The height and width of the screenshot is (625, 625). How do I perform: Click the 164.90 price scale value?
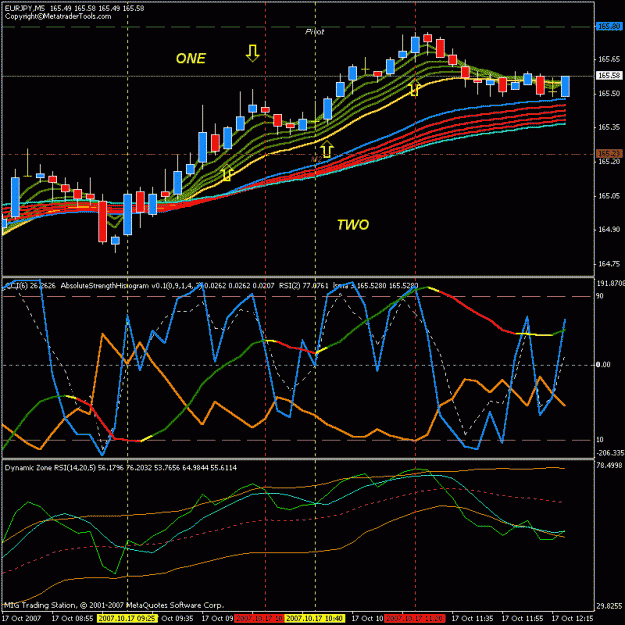(x=609, y=230)
